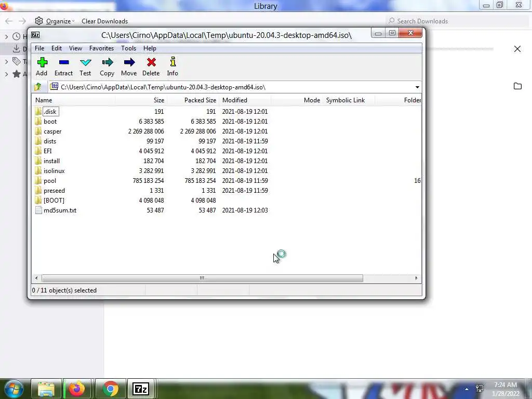Select the md5sum.txt file icon
The width and height of the screenshot is (532, 399).
[x=38, y=210]
